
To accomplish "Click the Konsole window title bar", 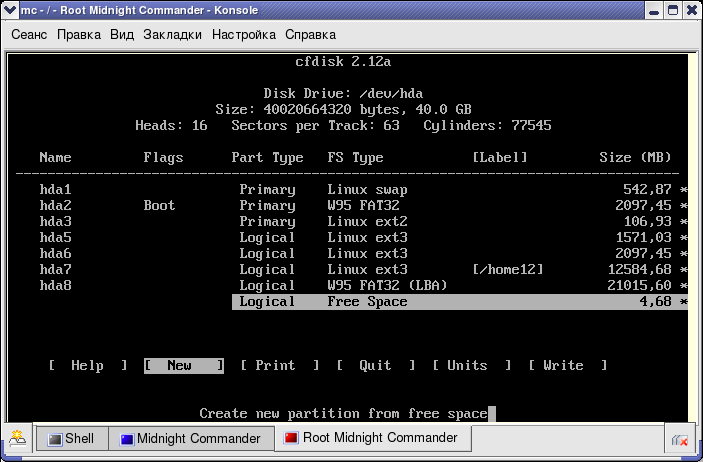I will point(331,10).
